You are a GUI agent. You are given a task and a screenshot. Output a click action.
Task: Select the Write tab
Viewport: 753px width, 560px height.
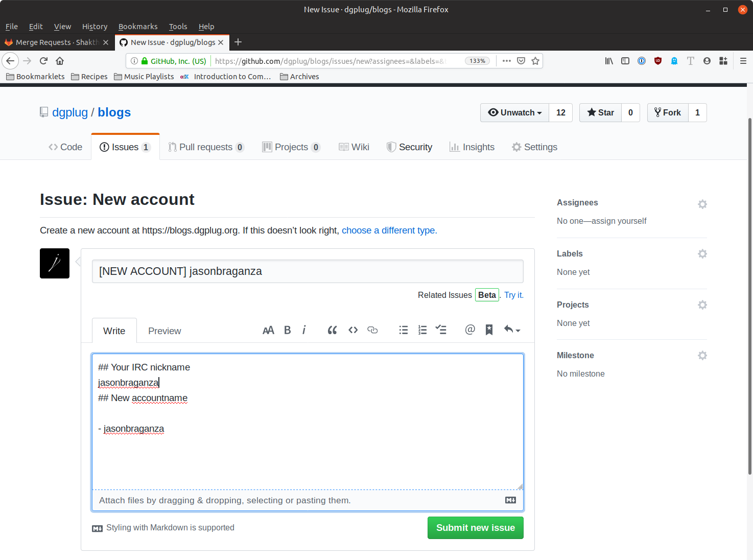[x=114, y=331]
